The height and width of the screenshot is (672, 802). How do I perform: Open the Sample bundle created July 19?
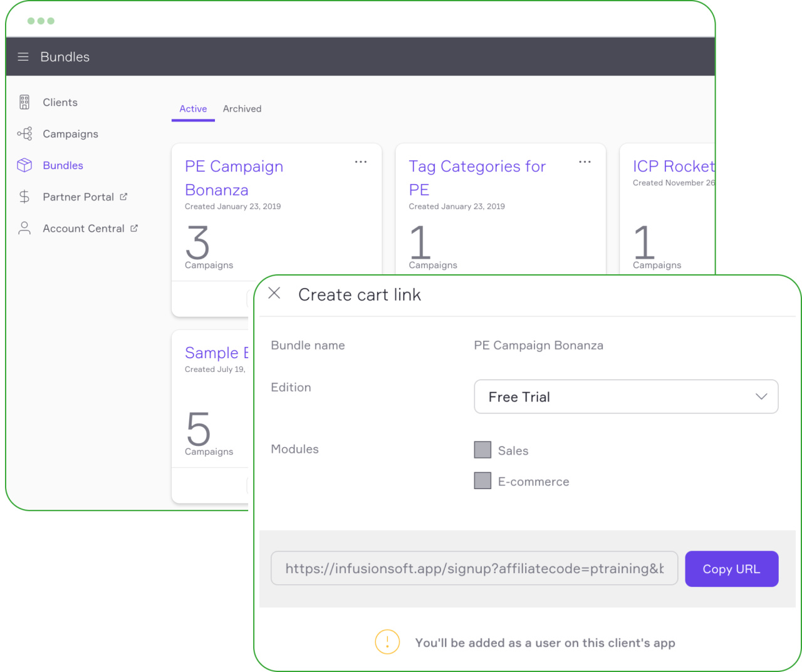point(217,353)
